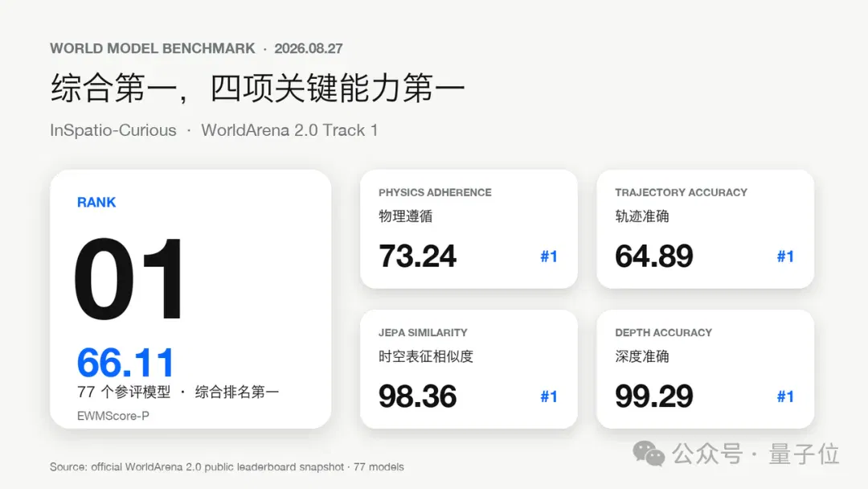This screenshot has height=489, width=868.
Task: Click the #1 badge in JEPA Similarity card
Action: point(549,397)
